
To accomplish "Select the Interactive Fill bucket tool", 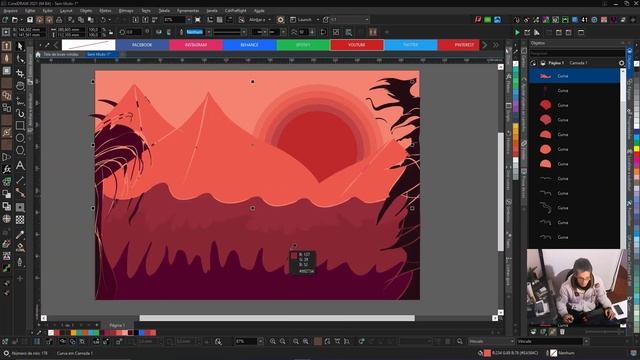I will [20, 247].
